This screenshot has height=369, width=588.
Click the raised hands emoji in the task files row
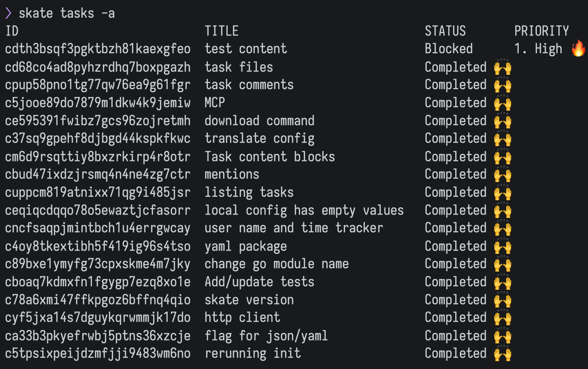click(x=502, y=67)
